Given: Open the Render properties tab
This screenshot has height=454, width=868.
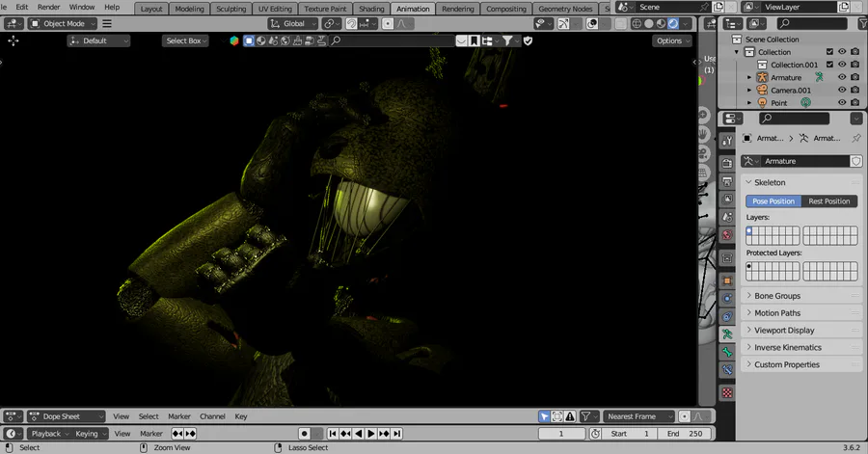Looking at the screenshot, I should 727,163.
